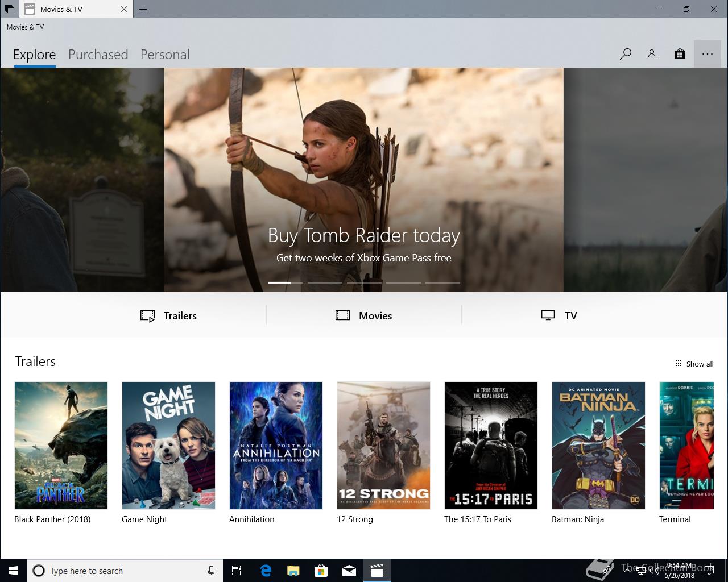Screen dimensions: 728x582
Task: Open Microsoft Store from taskbar
Action: [x=321, y=571]
